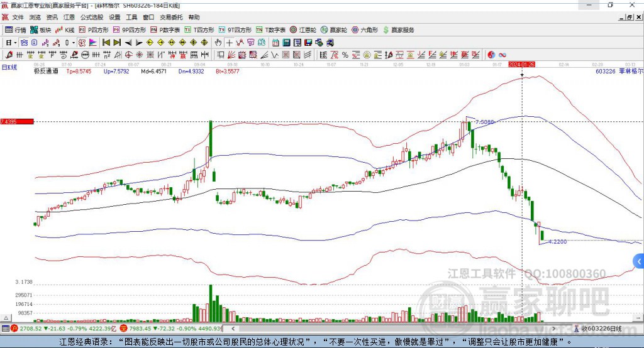
Task: Open 赢家服务 with the dollar icon
Action: click(x=399, y=30)
